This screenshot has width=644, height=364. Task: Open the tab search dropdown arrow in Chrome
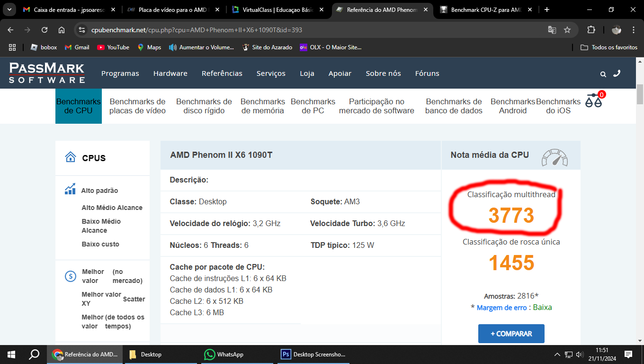tap(9, 9)
